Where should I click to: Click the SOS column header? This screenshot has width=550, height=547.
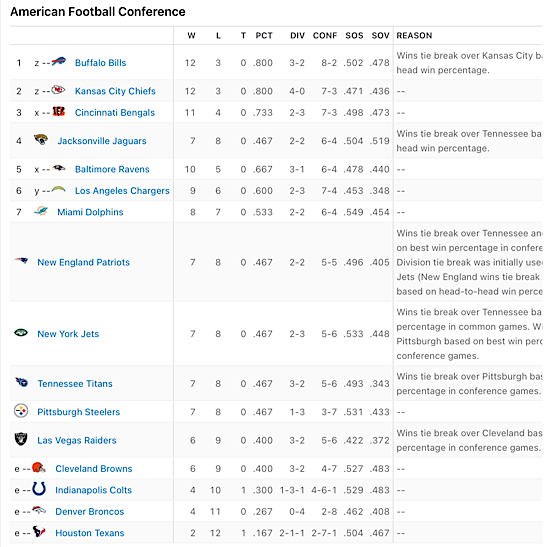(354, 35)
